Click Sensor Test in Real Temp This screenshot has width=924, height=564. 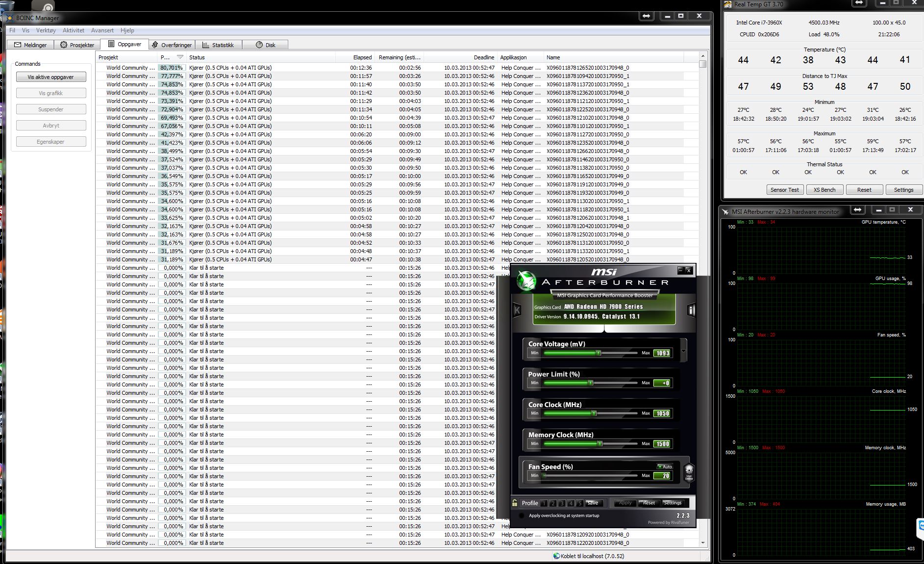(784, 190)
